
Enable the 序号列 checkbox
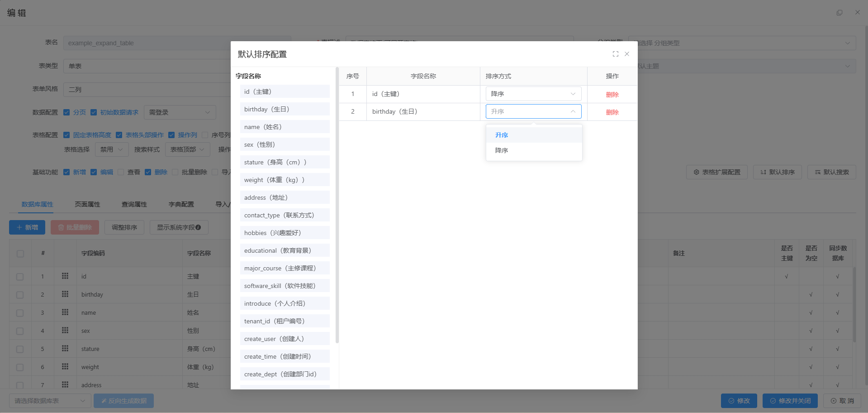point(206,134)
